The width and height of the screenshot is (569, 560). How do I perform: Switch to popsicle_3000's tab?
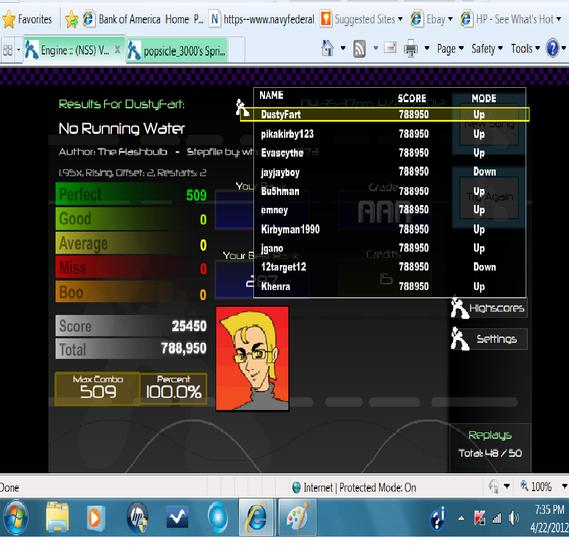pyautogui.click(x=178, y=51)
